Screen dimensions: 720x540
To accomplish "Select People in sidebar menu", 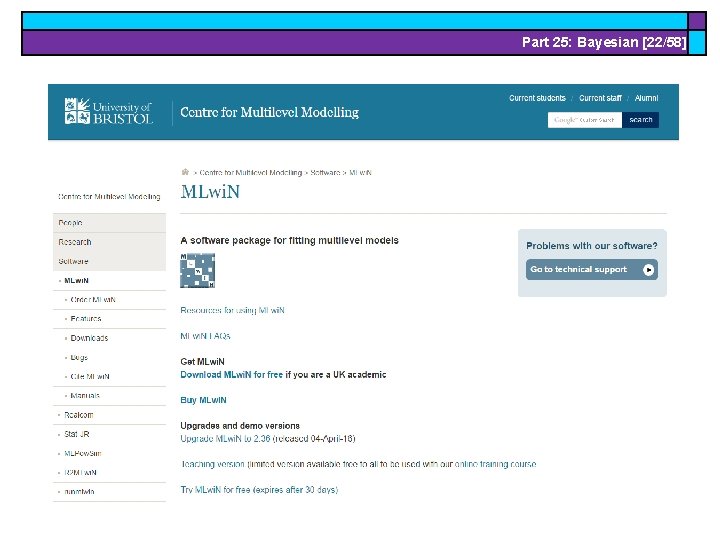I will pos(109,223).
